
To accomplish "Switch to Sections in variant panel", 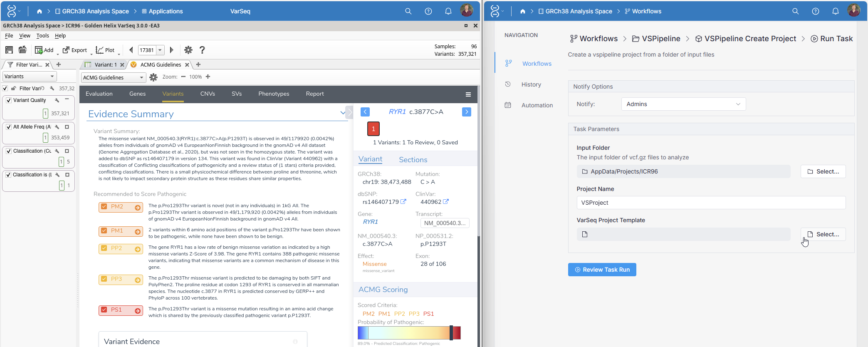I will click(413, 160).
